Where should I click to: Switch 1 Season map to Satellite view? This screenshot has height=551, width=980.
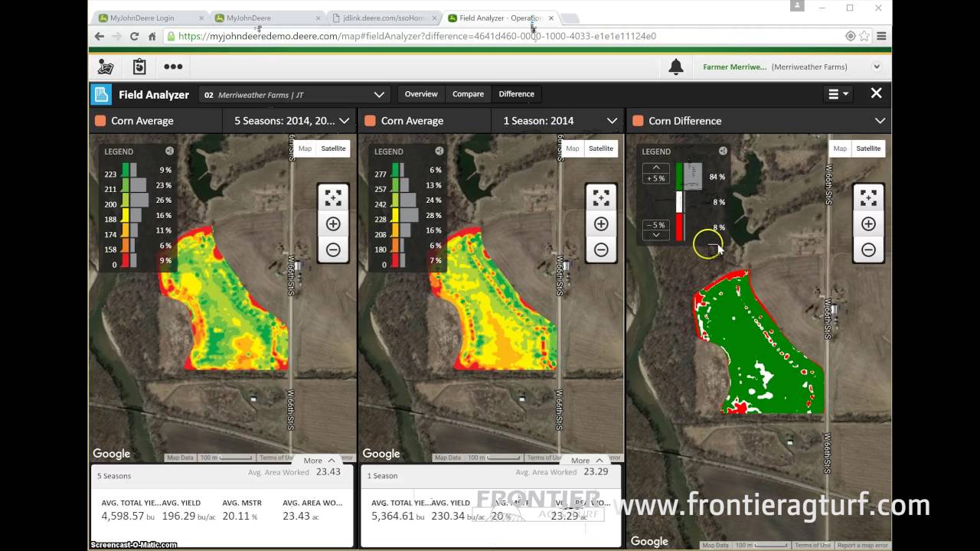click(601, 148)
